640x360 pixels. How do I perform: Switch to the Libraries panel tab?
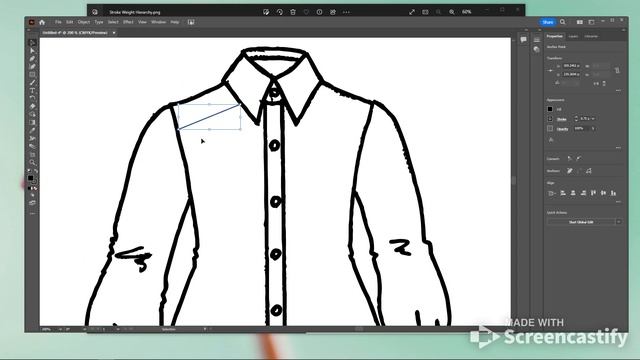(x=591, y=36)
